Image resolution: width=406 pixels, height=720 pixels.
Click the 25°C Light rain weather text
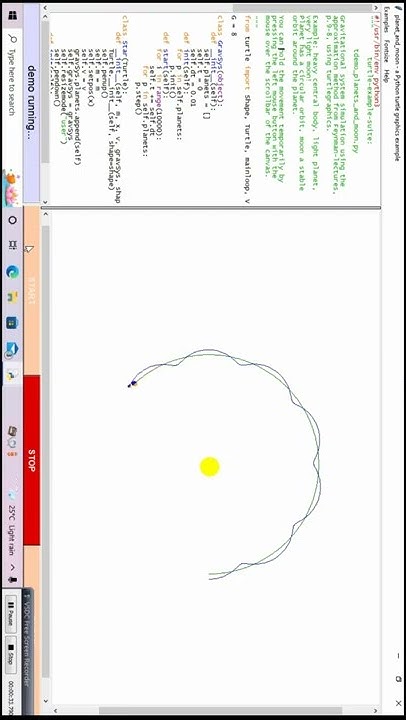[12, 530]
